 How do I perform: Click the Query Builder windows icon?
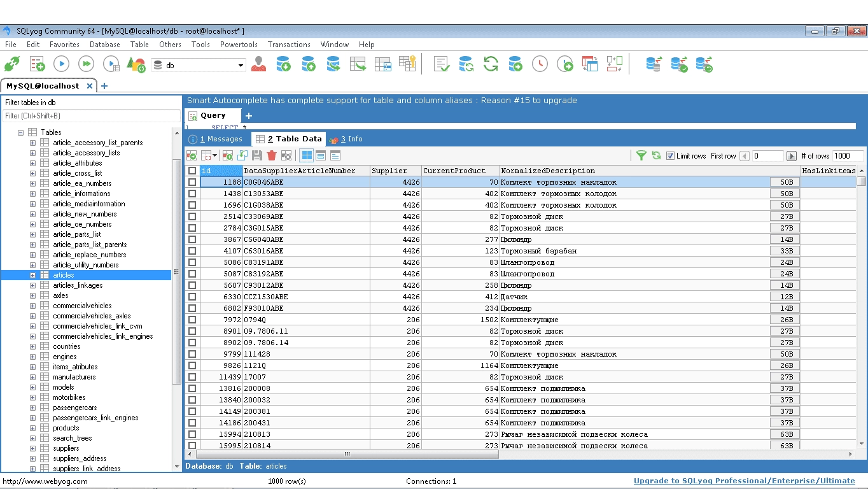[590, 64]
